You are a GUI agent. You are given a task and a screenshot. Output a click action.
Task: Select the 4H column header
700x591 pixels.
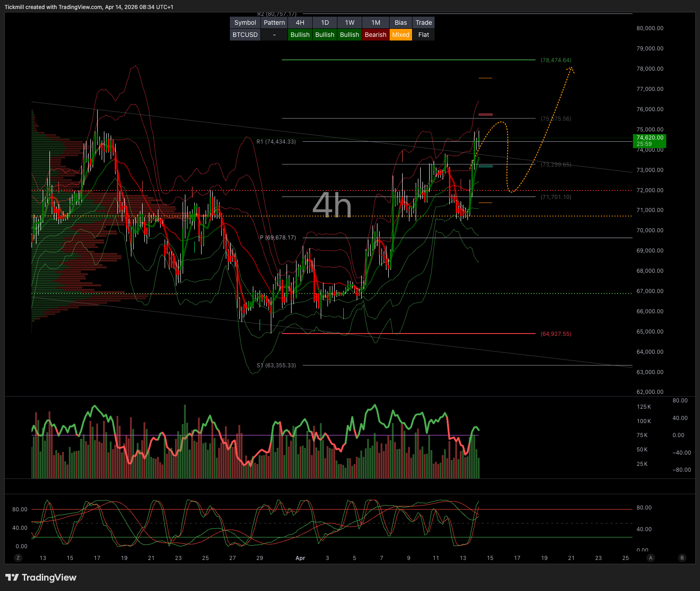[300, 23]
